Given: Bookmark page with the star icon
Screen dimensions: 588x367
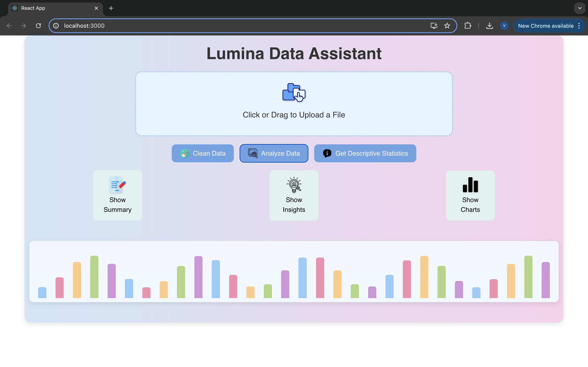Looking at the screenshot, I should (x=447, y=26).
